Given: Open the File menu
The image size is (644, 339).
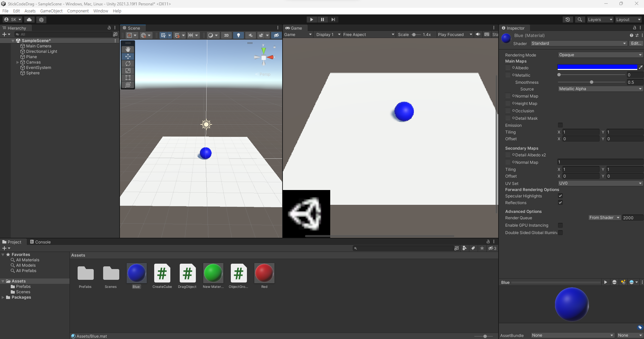Looking at the screenshot, I should [5, 11].
